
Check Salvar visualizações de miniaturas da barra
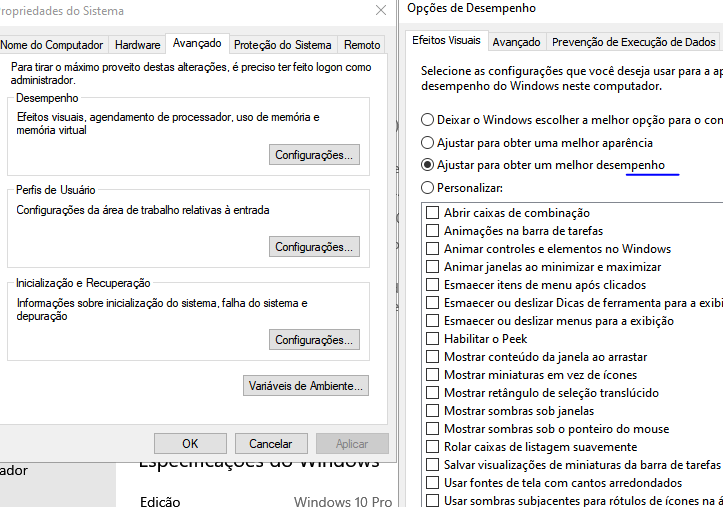[x=433, y=464]
